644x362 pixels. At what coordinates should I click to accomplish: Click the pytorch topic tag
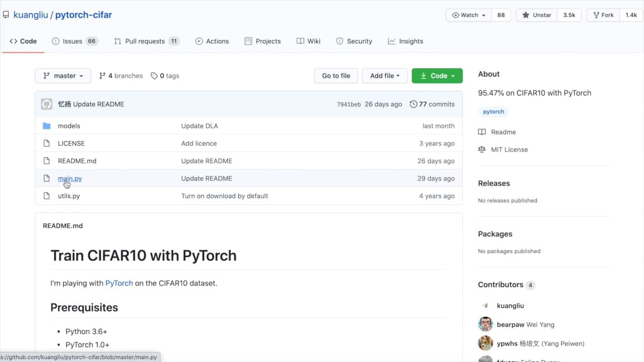tap(494, 112)
